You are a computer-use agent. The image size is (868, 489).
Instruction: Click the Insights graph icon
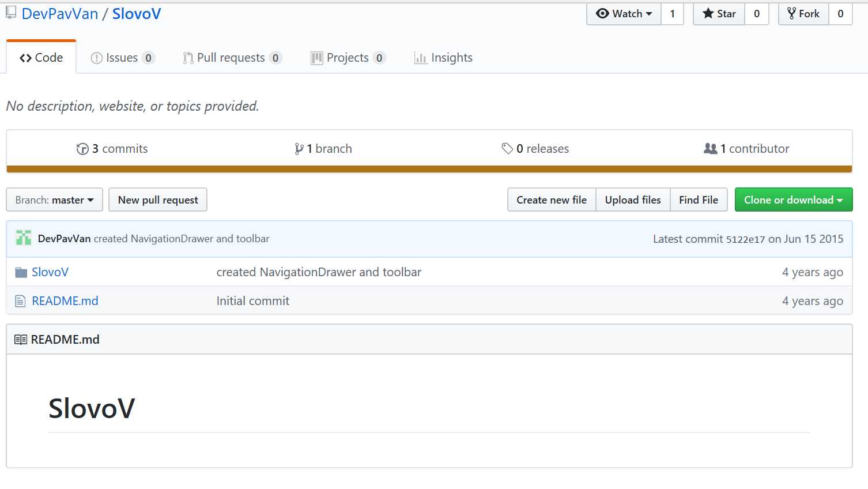(x=420, y=58)
